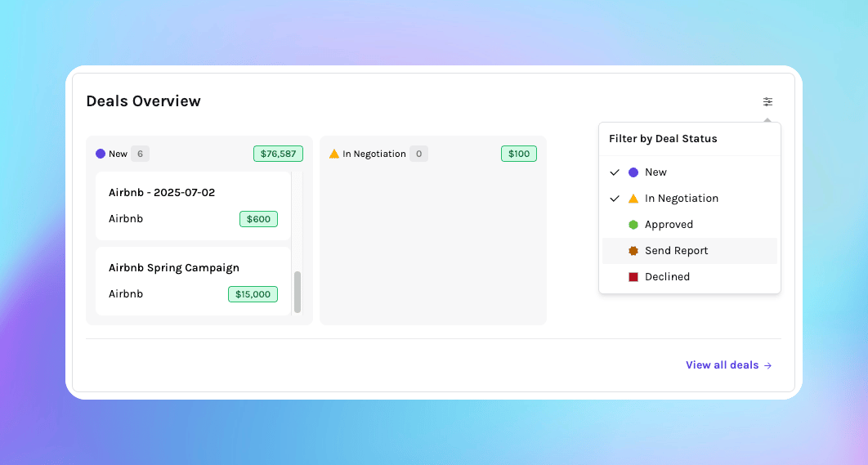Click the $15,000 deal amount badge
The image size is (868, 465).
[x=253, y=294]
